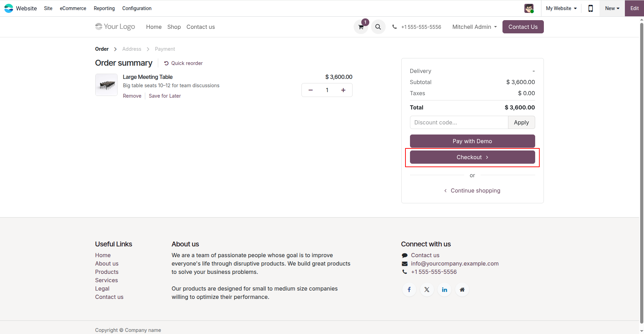Image resolution: width=644 pixels, height=334 pixels.
Task: Click the Quick reorder refresh icon
Action: [166, 63]
